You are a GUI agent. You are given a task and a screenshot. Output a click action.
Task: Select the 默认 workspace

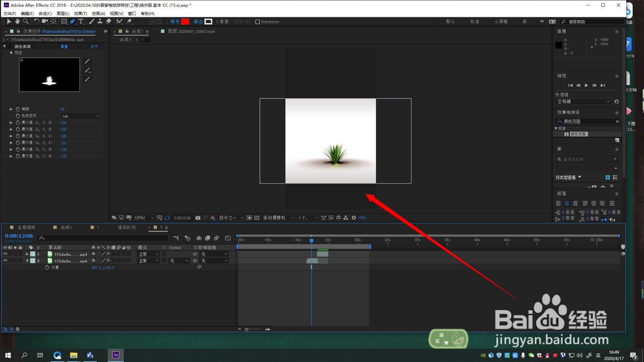coord(450,22)
